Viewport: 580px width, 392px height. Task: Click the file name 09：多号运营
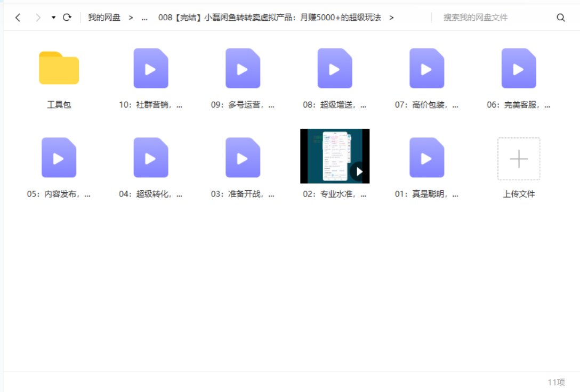click(x=243, y=105)
